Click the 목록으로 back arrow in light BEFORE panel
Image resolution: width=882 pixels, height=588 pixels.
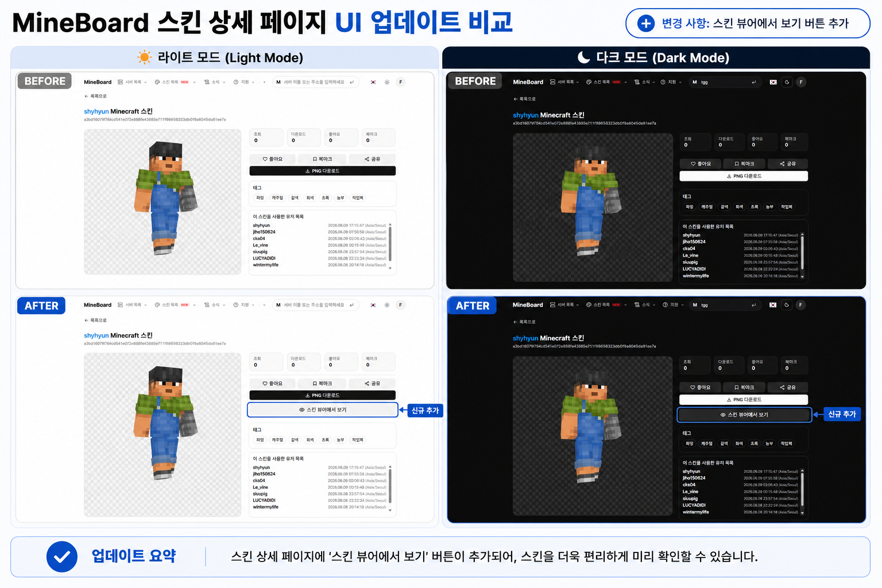click(x=86, y=96)
